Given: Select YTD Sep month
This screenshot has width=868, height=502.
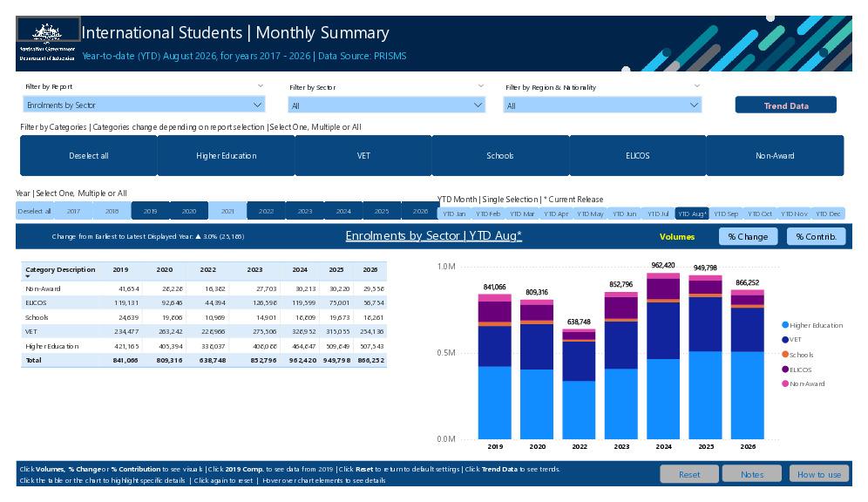Looking at the screenshot, I should click(x=726, y=214).
